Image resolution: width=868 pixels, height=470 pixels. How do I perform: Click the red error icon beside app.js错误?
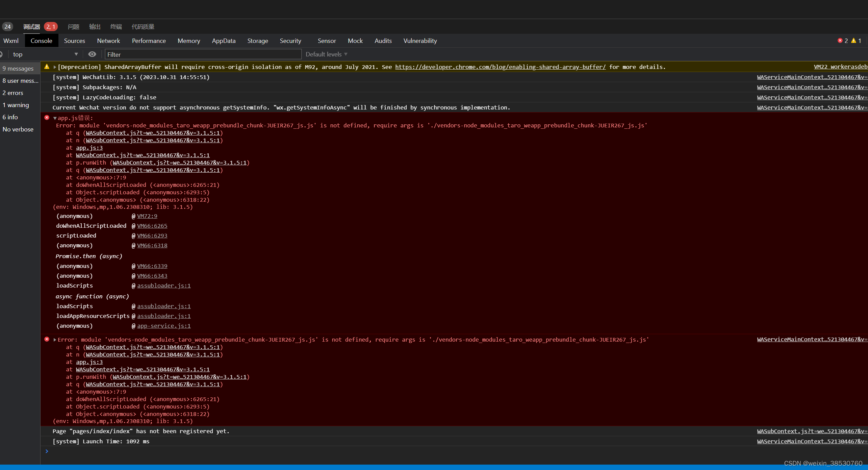click(47, 117)
